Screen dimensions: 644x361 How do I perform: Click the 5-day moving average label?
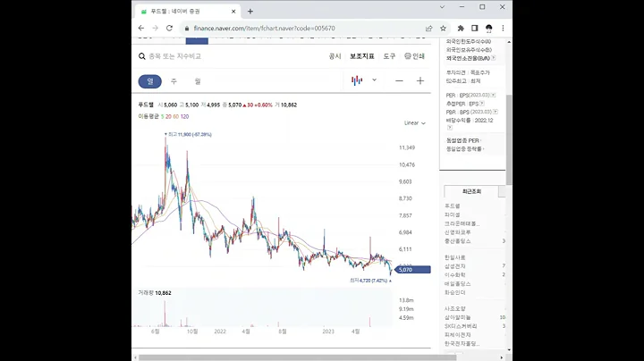(162, 116)
